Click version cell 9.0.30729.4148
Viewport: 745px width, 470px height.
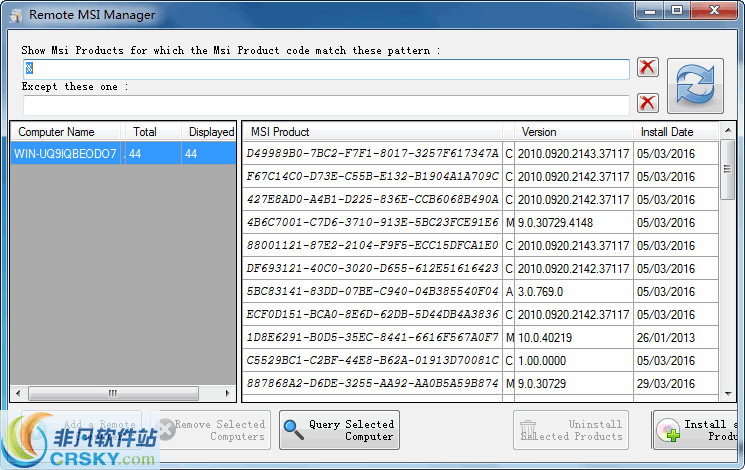pos(573,222)
